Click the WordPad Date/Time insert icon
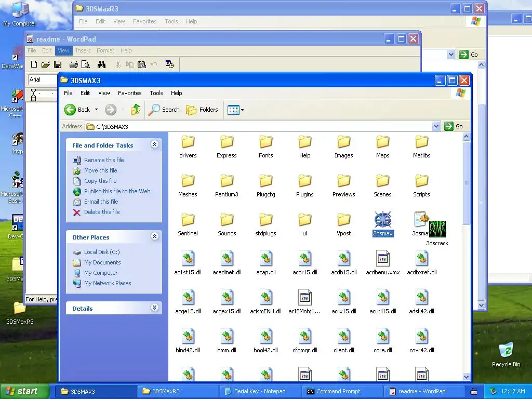 [169, 64]
